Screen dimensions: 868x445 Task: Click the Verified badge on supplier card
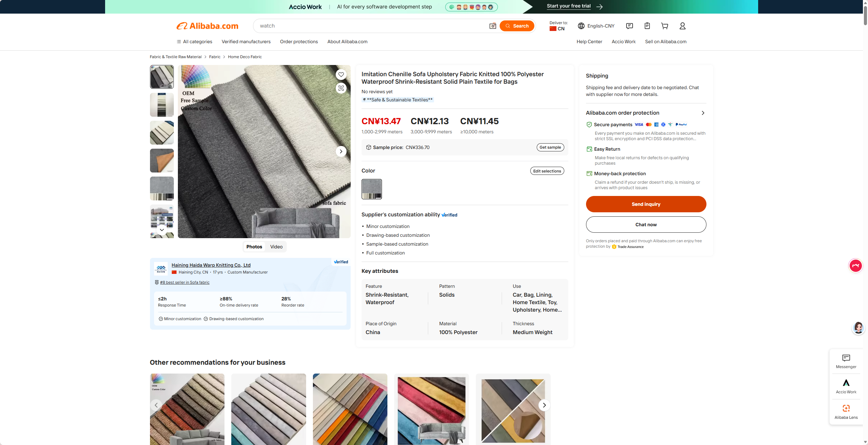pyautogui.click(x=341, y=262)
